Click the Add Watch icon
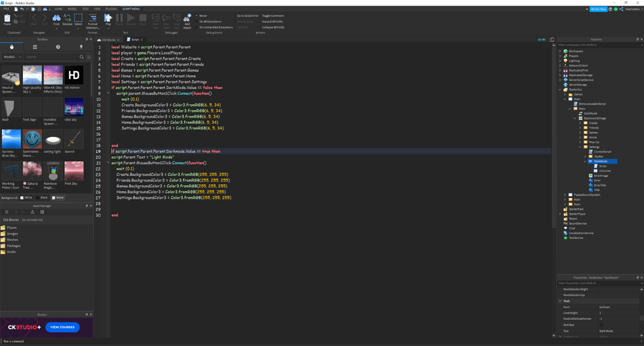The image size is (644, 346). (x=187, y=18)
